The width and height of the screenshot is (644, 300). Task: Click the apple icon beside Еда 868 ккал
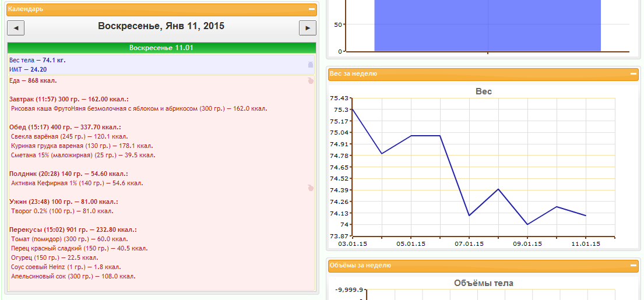coord(311,81)
